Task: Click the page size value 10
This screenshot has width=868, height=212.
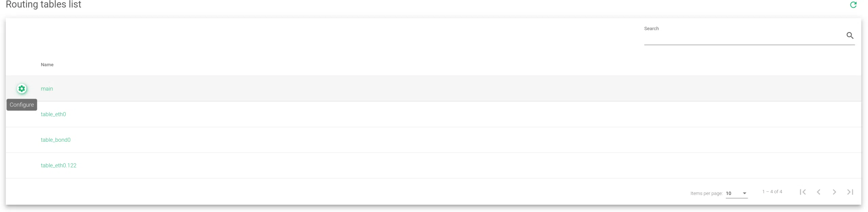Action: tap(729, 193)
